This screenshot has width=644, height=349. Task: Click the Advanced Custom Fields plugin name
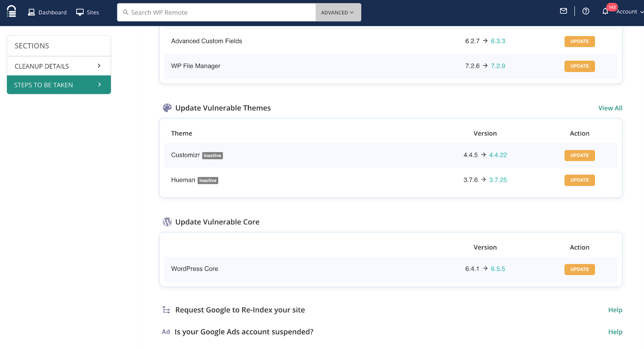click(206, 41)
